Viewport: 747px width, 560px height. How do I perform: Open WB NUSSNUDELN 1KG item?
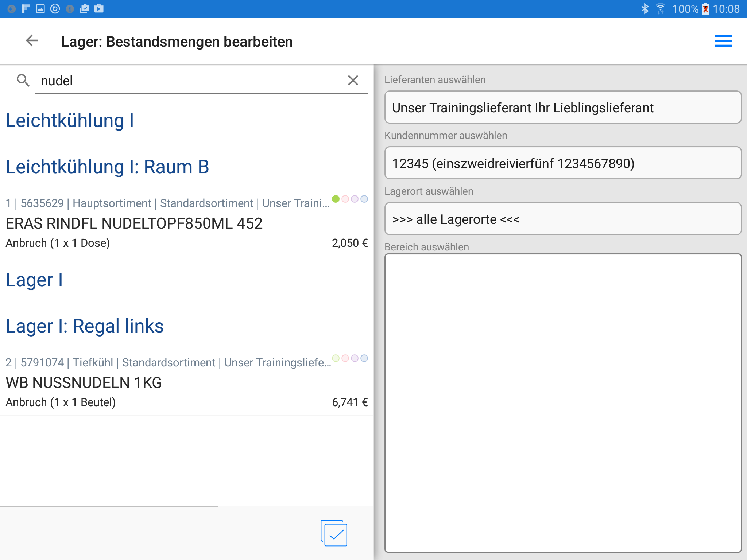pyautogui.click(x=84, y=383)
